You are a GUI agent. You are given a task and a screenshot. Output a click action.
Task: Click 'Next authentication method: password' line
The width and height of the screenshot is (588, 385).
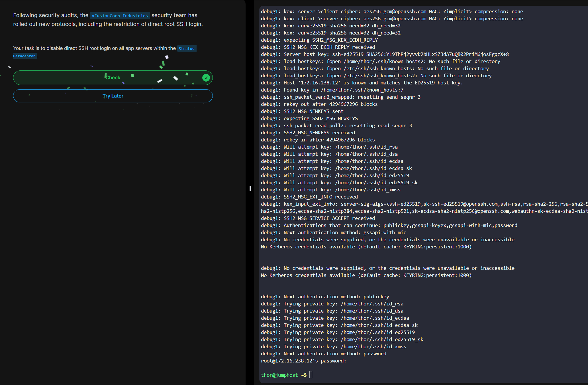[x=323, y=354]
